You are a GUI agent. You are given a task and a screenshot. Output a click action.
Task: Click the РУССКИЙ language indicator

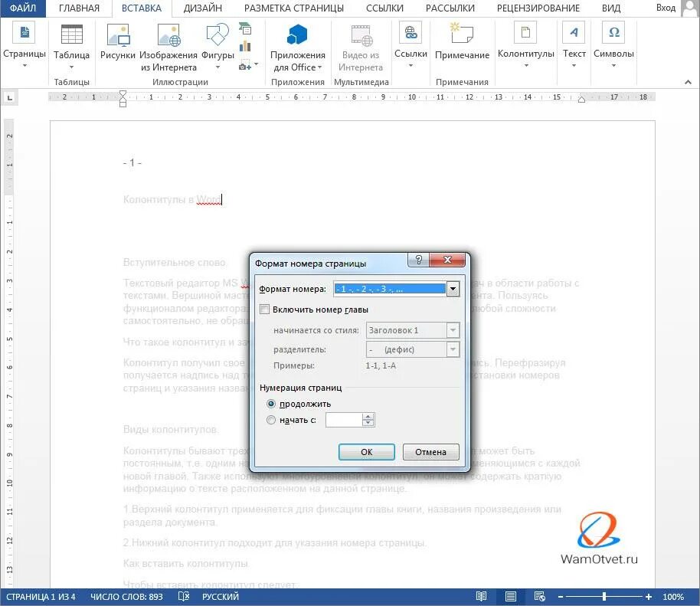point(221,597)
